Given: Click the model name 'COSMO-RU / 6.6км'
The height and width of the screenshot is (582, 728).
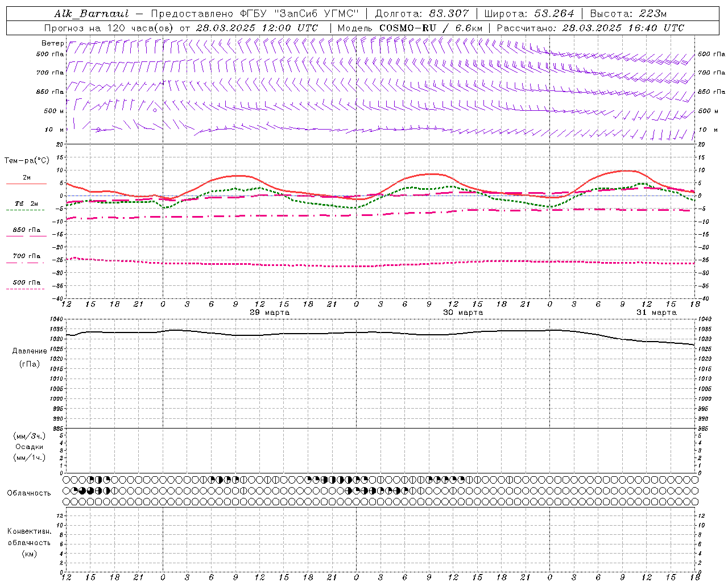Looking at the screenshot, I should pyautogui.click(x=431, y=28).
